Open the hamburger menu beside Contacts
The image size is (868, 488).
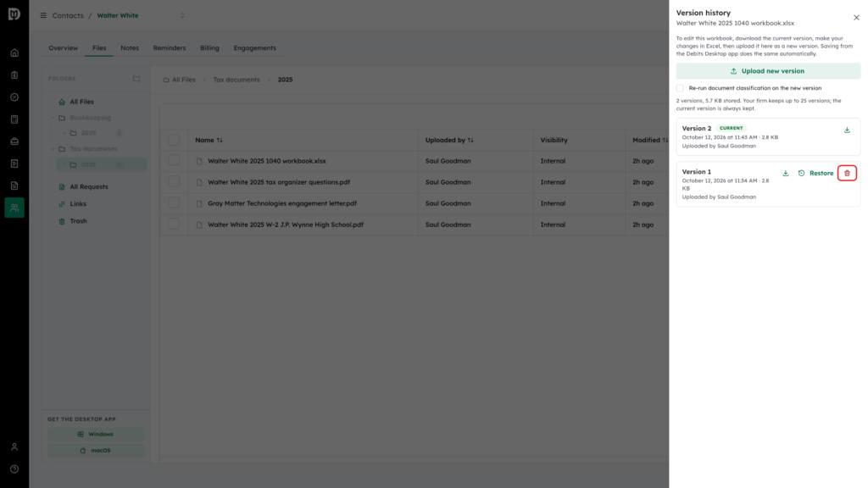43,15
